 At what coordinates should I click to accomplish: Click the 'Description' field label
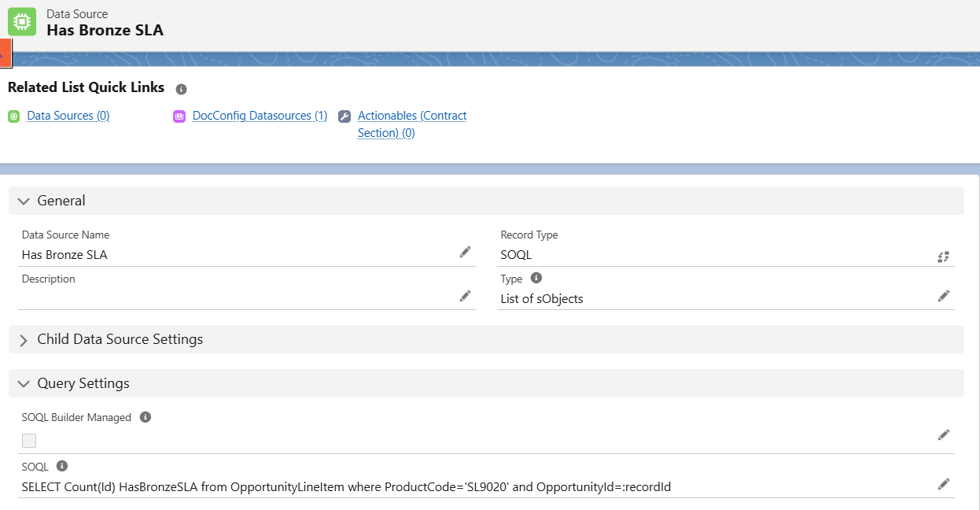[x=49, y=279]
